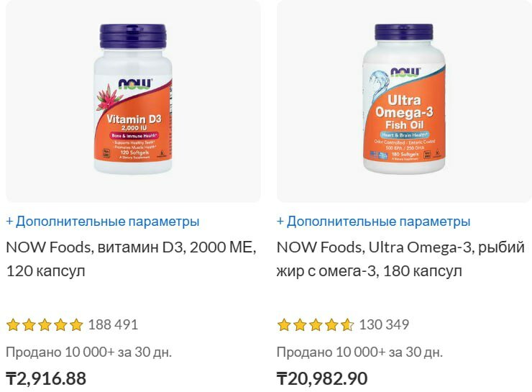
Task: Click first star in Vitamin D3 rating
Action: click(x=13, y=325)
